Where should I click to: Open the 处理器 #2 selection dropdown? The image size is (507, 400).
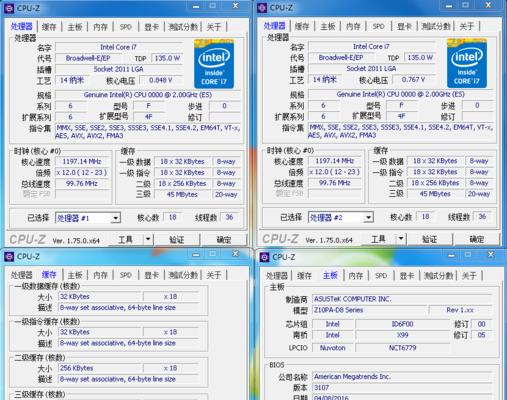(368, 218)
